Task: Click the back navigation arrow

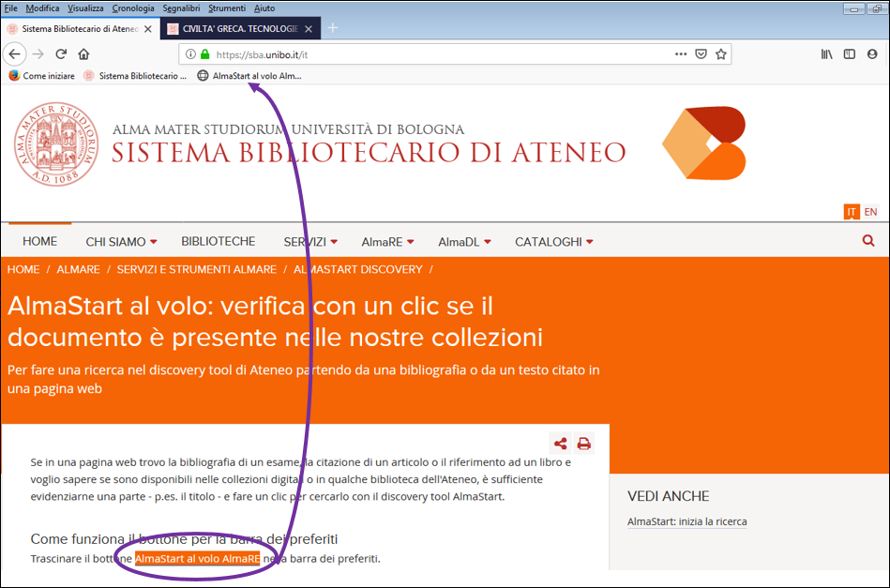Action: coord(14,54)
